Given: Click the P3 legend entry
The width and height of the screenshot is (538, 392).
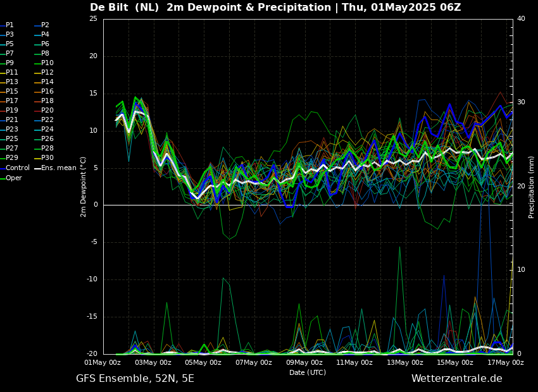Looking at the screenshot, I should click(x=7, y=35).
